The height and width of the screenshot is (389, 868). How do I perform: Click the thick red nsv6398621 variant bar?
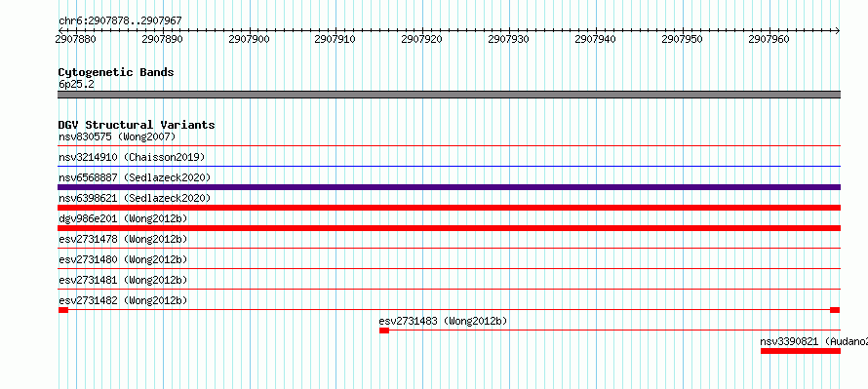(x=449, y=208)
